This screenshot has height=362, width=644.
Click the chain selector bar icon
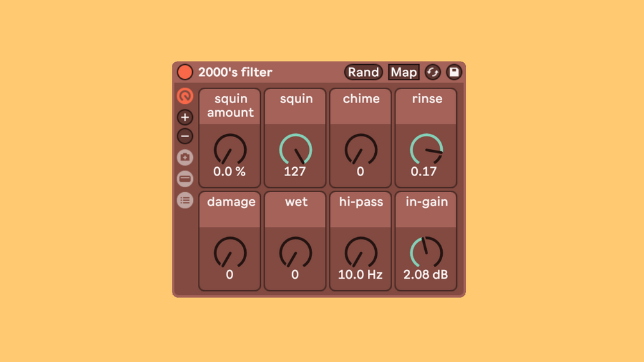pyautogui.click(x=185, y=179)
